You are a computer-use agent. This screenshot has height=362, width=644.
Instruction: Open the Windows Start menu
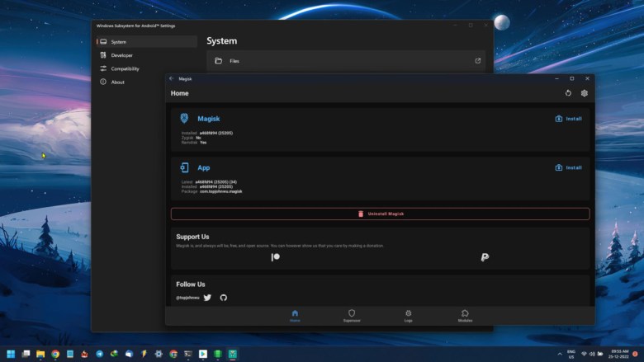11,354
